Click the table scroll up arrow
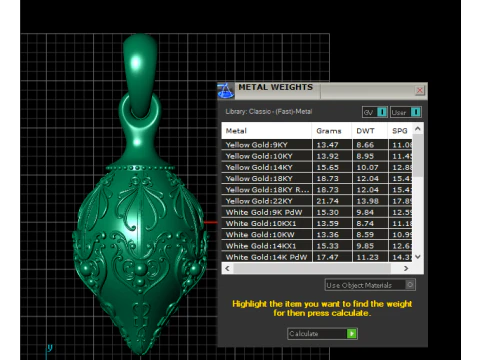Screen dimensions: 480x360 (418, 128)
